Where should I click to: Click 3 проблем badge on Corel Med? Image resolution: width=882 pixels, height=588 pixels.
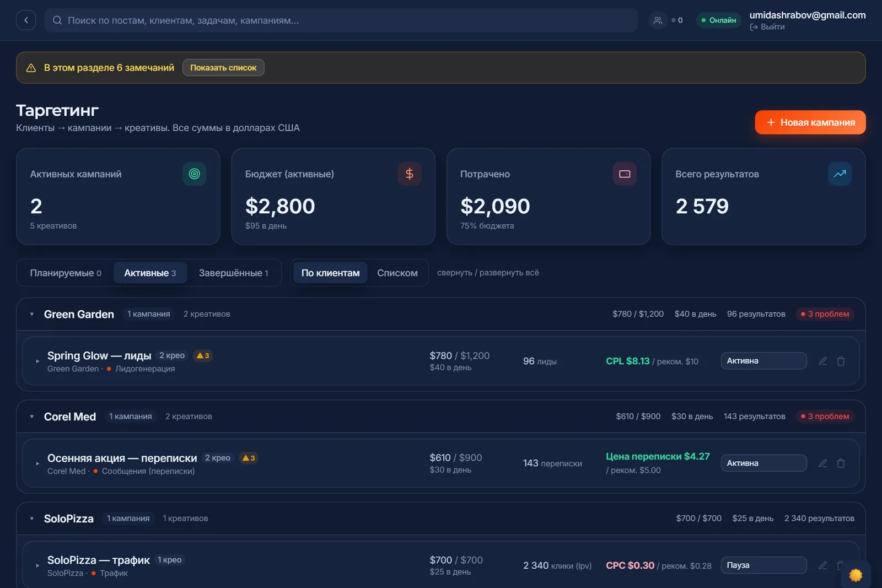(x=825, y=417)
